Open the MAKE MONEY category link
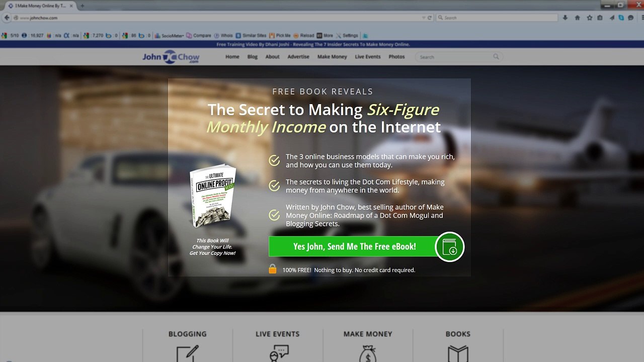This screenshot has width=644, height=362. click(x=368, y=334)
